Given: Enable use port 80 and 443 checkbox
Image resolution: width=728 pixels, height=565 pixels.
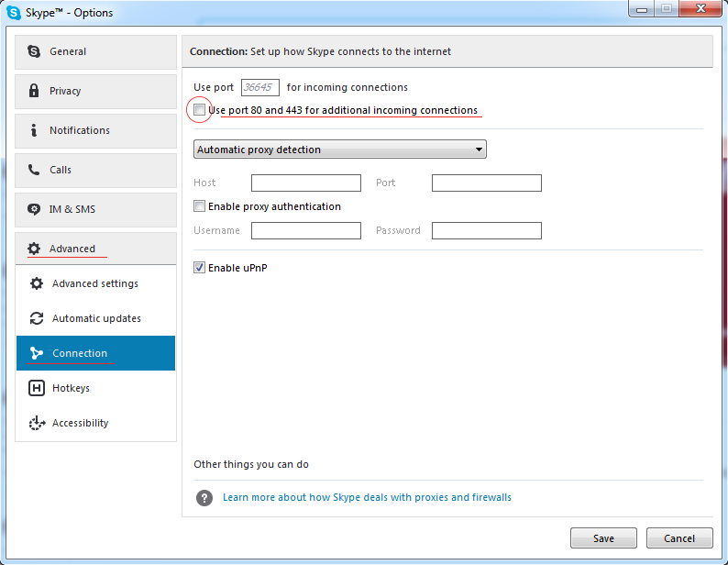Looking at the screenshot, I should coord(199,110).
